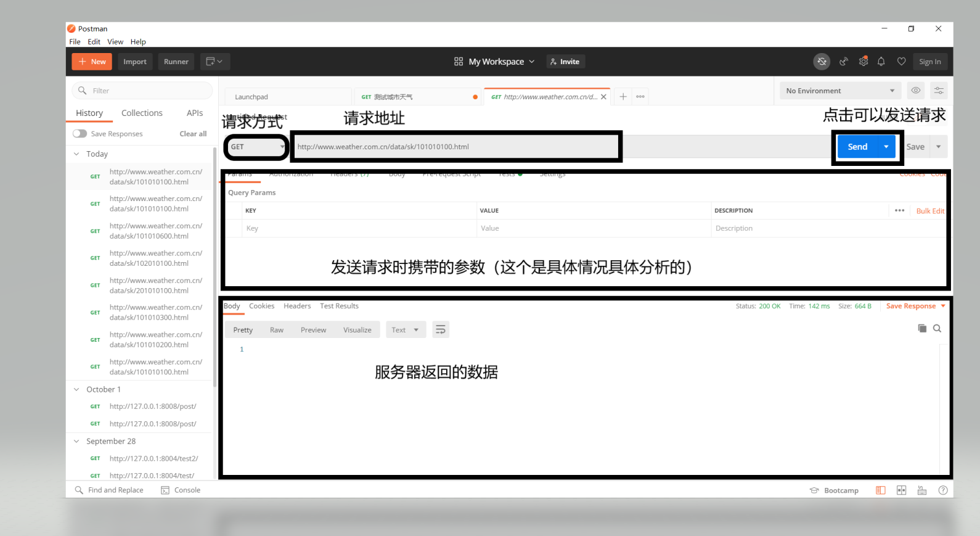980x536 pixels.
Task: Open the tab options three-dot icon
Action: pyautogui.click(x=640, y=97)
